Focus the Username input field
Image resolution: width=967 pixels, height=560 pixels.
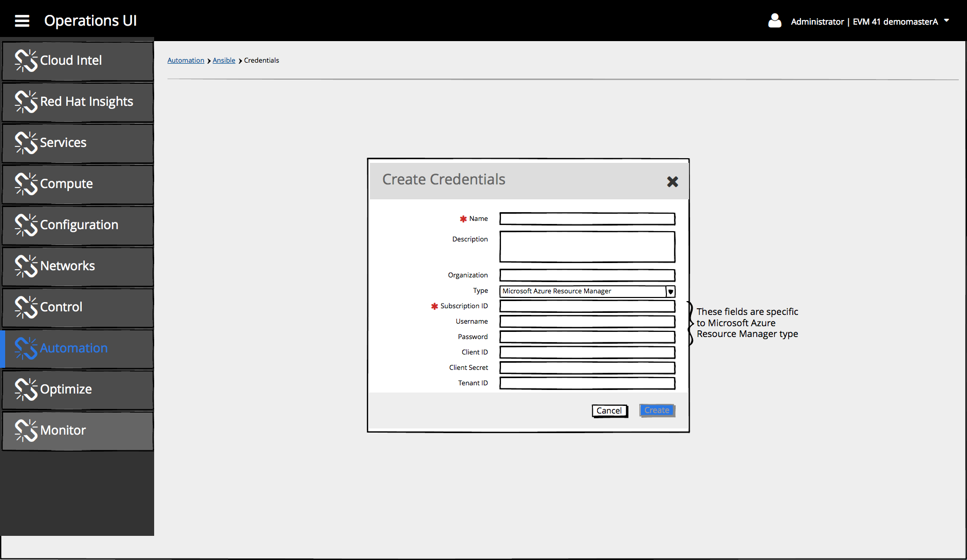click(587, 322)
